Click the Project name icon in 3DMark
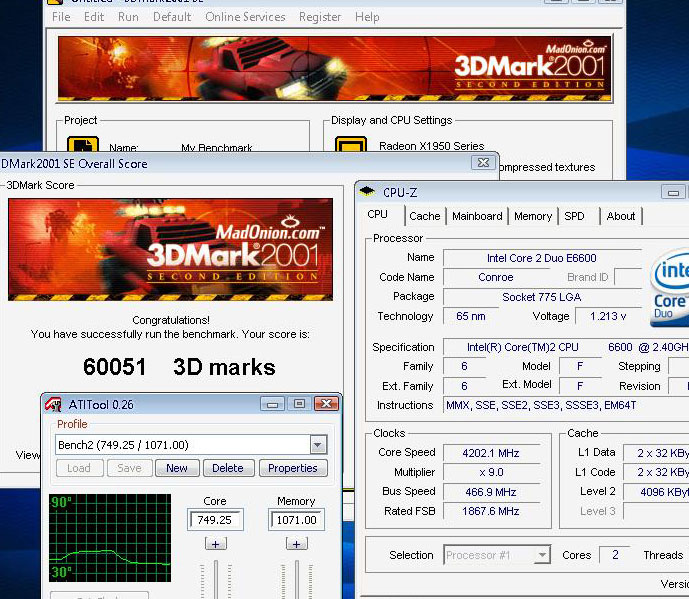 coord(83,144)
